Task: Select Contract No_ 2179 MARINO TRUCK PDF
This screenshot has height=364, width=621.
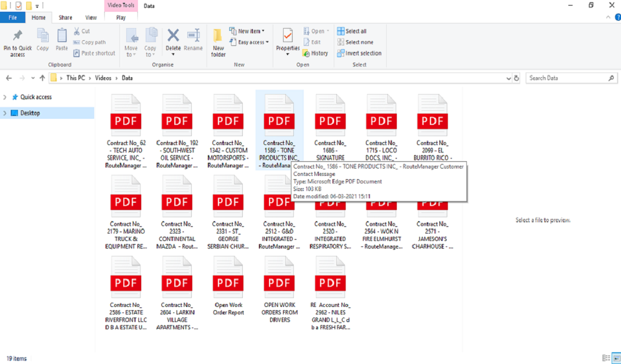Action: [x=126, y=212]
